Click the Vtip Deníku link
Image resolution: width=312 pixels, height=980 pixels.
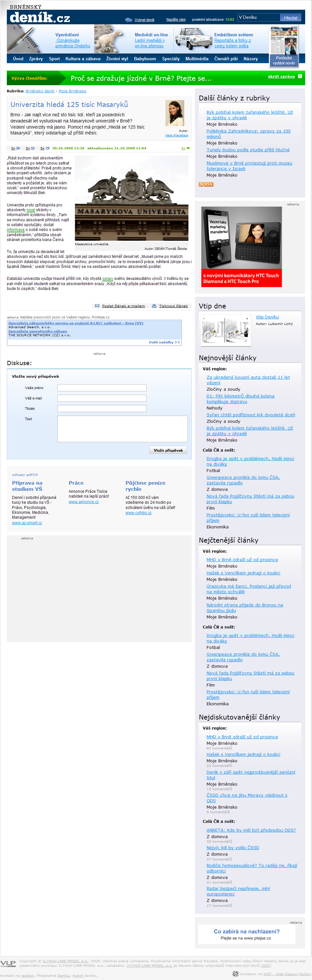pyautogui.click(x=267, y=317)
